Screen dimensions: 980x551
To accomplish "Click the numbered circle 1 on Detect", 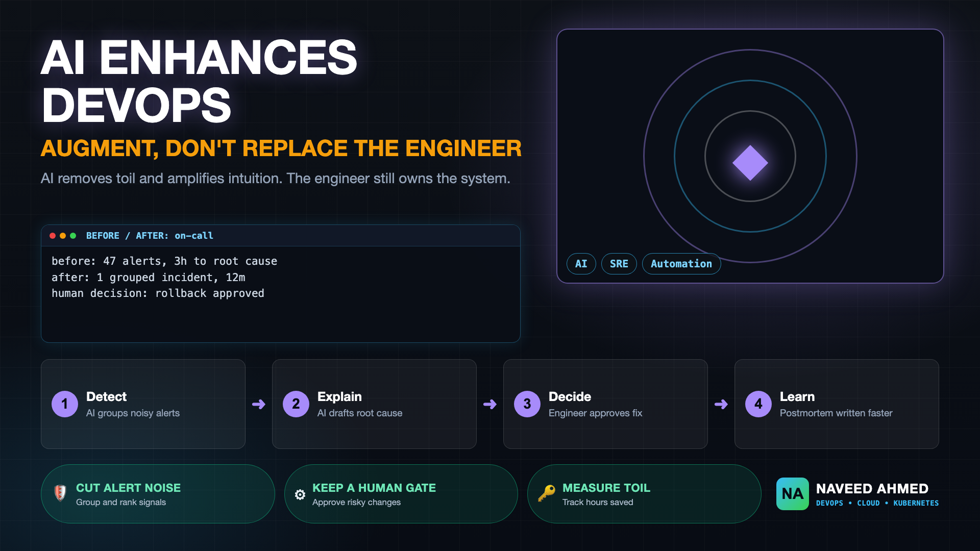I will pos(65,404).
